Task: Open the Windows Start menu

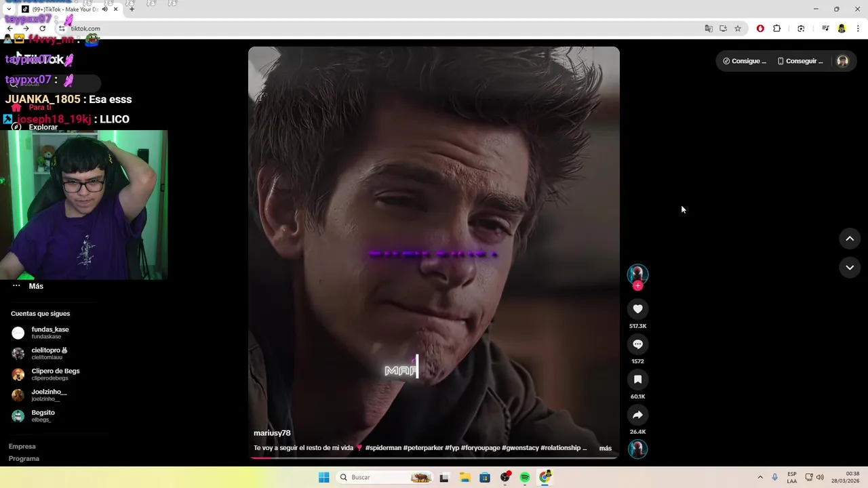Action: [324, 477]
